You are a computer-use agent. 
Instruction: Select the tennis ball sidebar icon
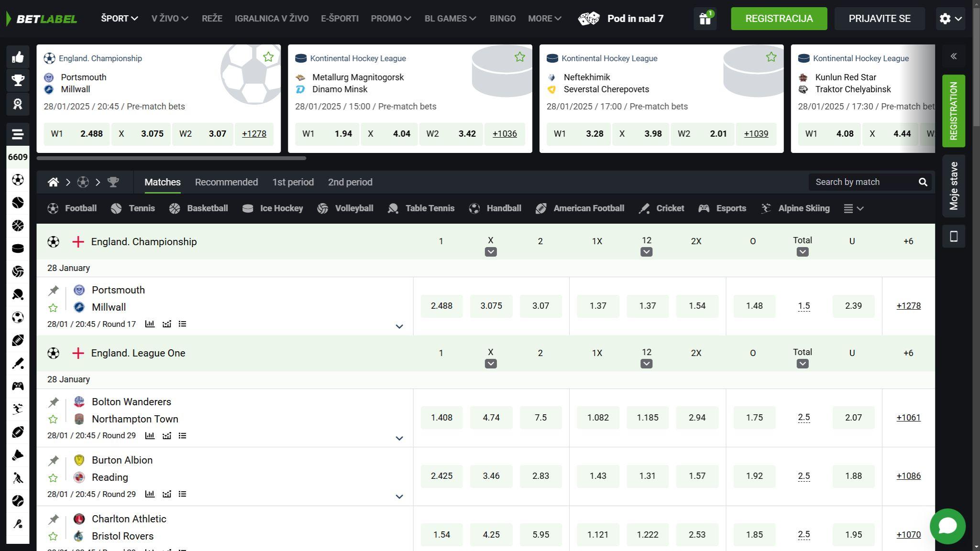click(x=18, y=203)
